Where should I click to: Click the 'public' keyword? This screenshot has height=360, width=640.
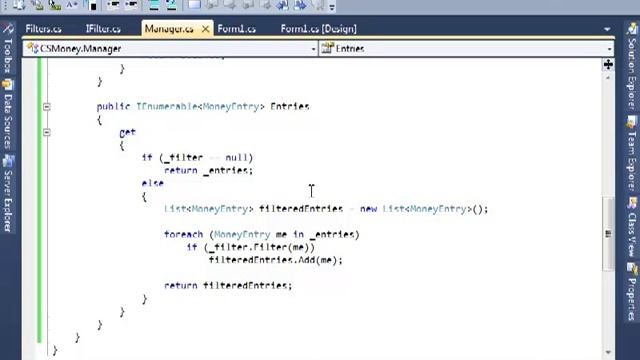coord(113,107)
